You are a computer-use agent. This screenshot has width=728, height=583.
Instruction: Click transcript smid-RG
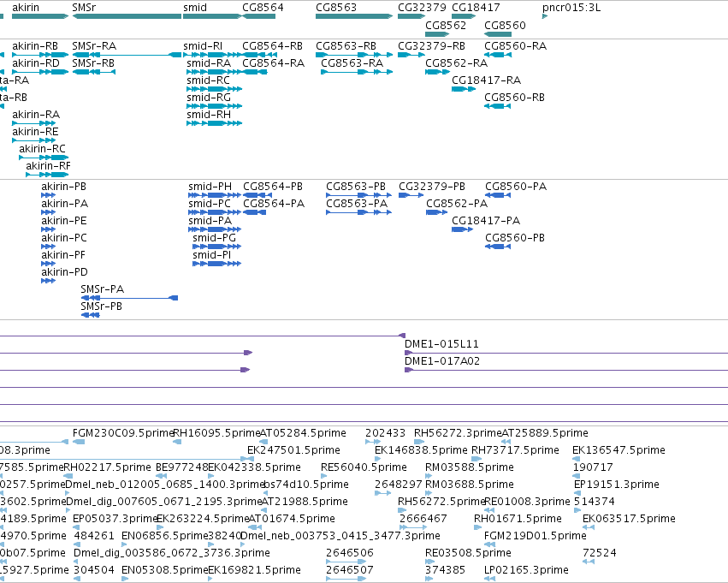pos(209,98)
